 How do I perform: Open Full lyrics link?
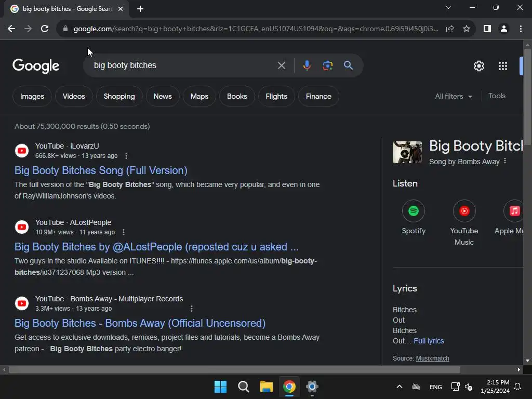coord(429,341)
